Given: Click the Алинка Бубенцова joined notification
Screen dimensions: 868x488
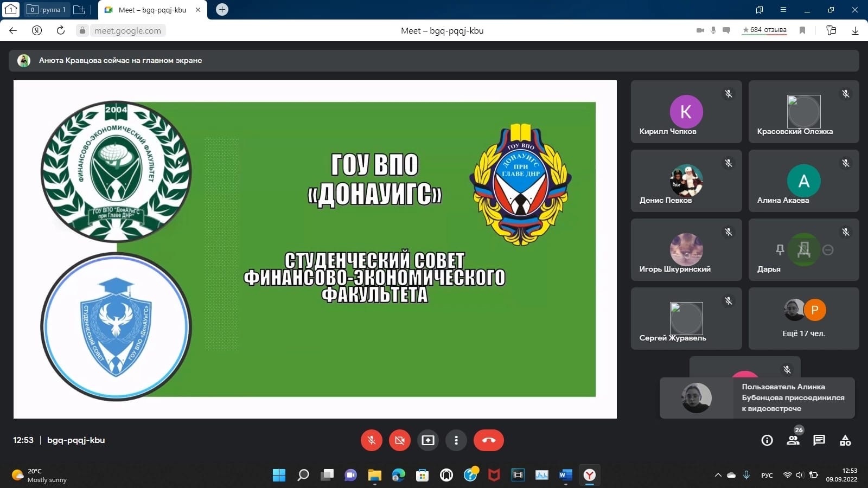Looking at the screenshot, I should (757, 398).
